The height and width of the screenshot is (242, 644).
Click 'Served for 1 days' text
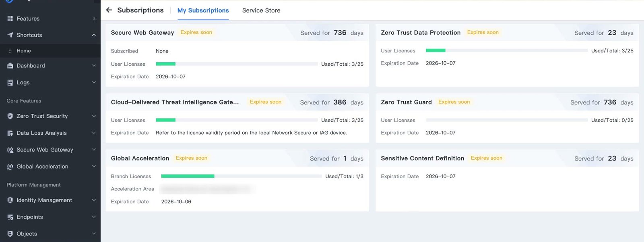[x=336, y=159]
